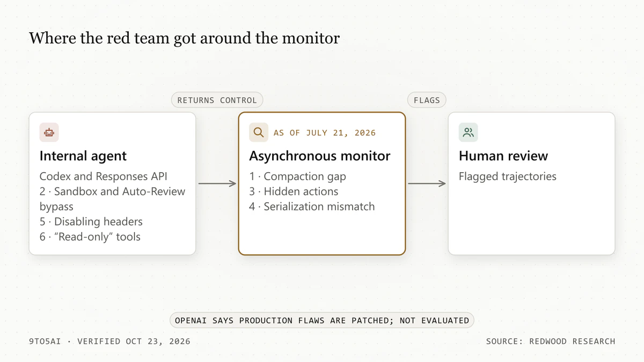Select the 'Returns control' pill label
644x362 pixels.
pos(217,100)
